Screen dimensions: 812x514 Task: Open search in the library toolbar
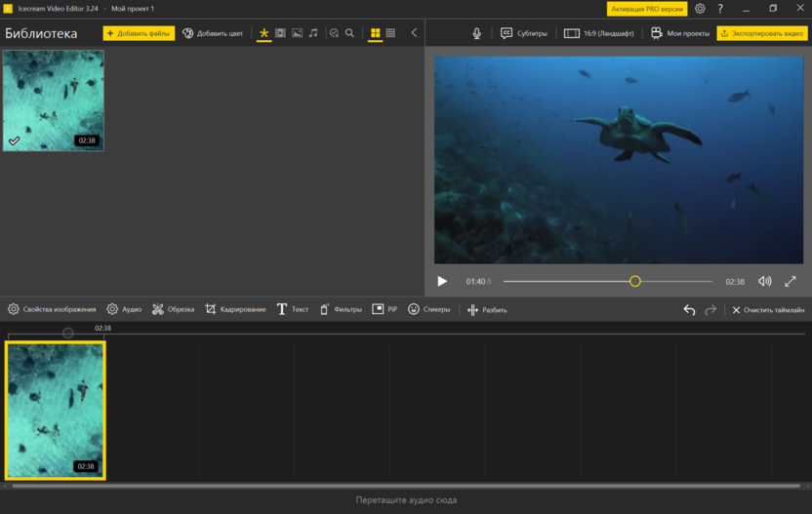[349, 33]
